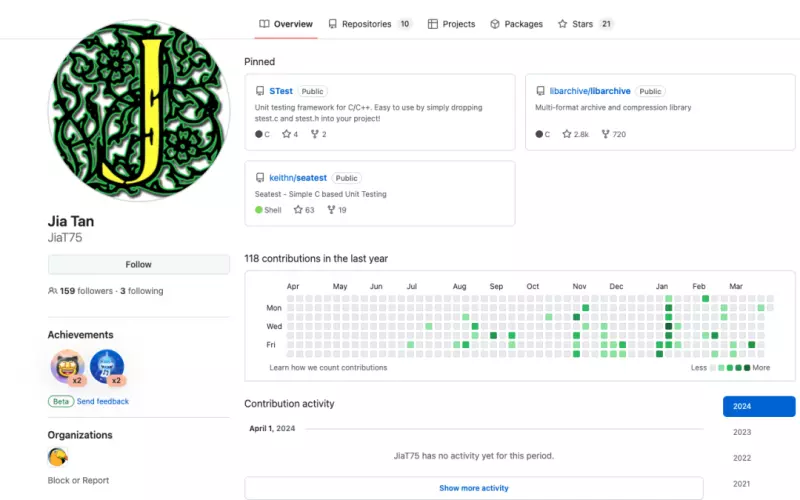Image resolution: width=800 pixels, height=500 pixels.
Task: Click the Overview book icon
Action: (x=264, y=24)
